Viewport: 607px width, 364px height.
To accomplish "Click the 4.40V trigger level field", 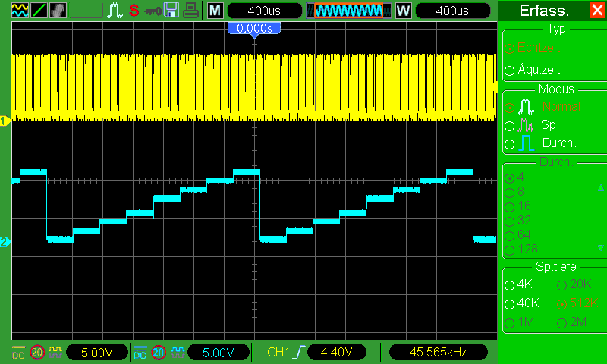I will [x=336, y=352].
